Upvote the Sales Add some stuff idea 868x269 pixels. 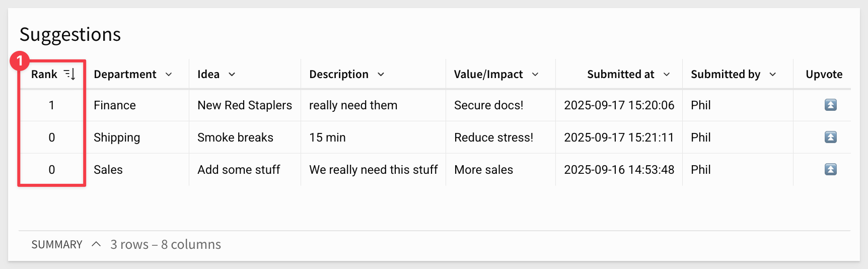click(x=830, y=169)
